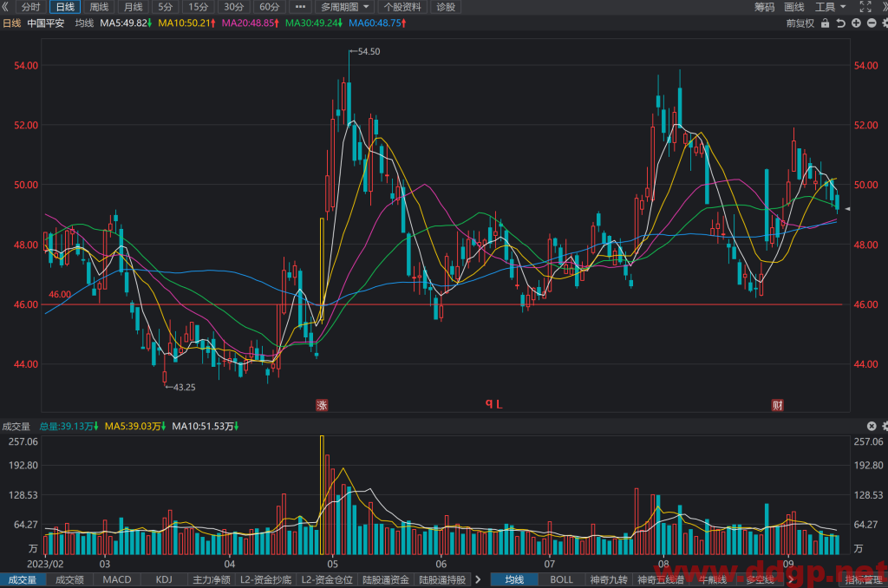The height and width of the screenshot is (588, 888).
Task: Click the 成交量 panel title label
Action: pyautogui.click(x=16, y=426)
